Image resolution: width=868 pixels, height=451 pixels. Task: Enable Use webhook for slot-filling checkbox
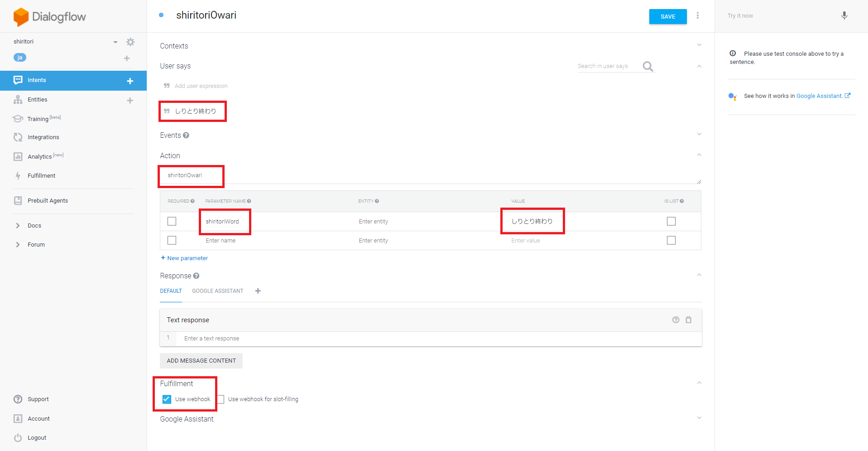point(221,399)
